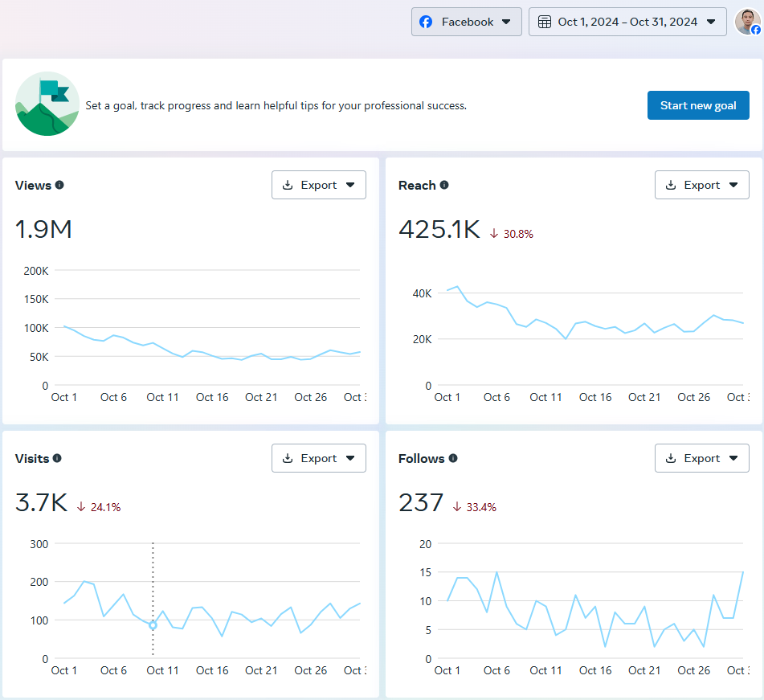Click the highlighted data point on the Visits chart

(153, 624)
